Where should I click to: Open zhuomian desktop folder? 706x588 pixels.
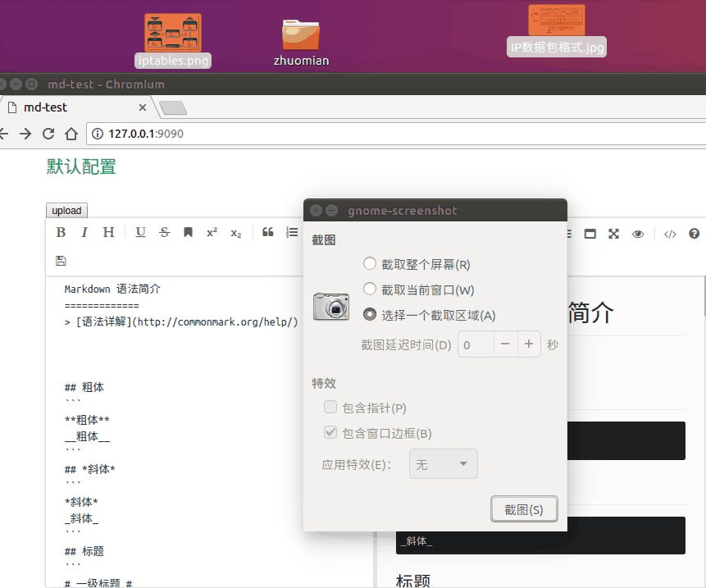301,43
